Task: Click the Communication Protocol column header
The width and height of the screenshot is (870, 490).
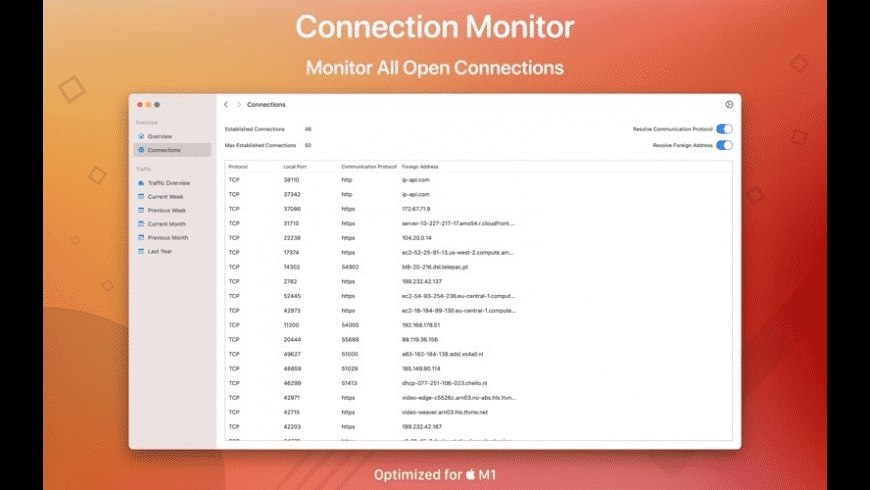Action: pos(368,167)
